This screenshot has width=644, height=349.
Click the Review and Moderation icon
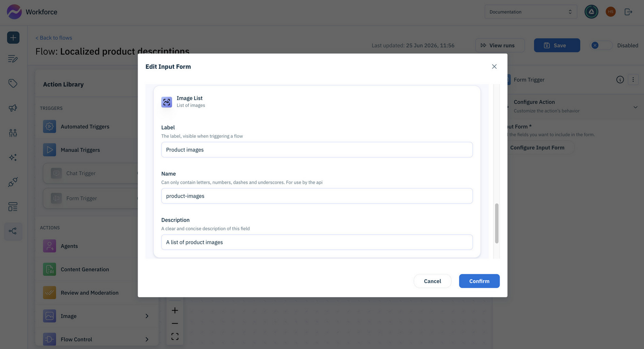point(50,293)
